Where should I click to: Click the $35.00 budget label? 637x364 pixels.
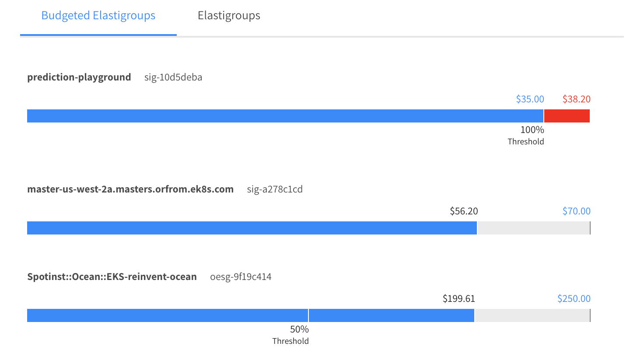coord(530,99)
